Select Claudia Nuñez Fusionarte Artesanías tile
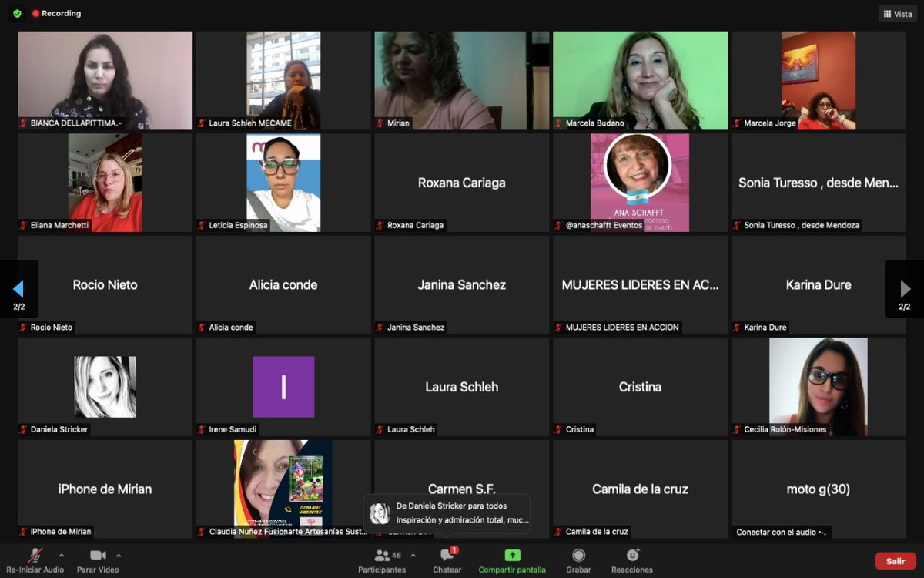Image resolution: width=924 pixels, height=578 pixels. tap(283, 489)
